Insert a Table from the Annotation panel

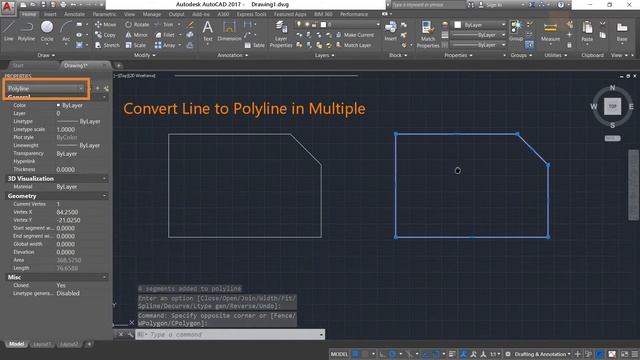tap(254, 45)
